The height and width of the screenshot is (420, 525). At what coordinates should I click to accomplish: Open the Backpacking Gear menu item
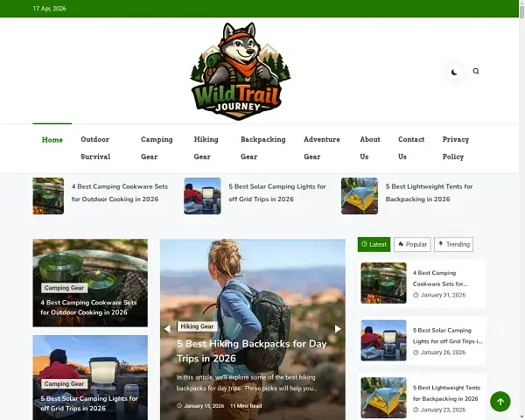(262, 148)
